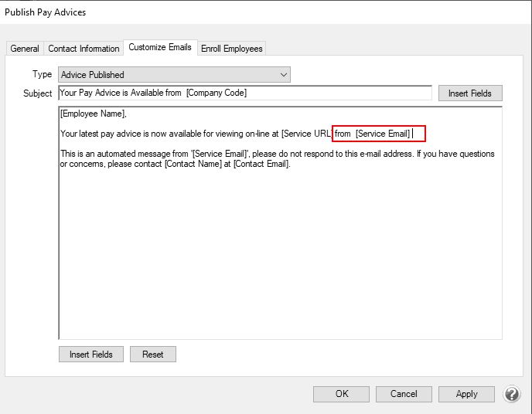
Task: Confirm with the OK button
Action: point(342,394)
